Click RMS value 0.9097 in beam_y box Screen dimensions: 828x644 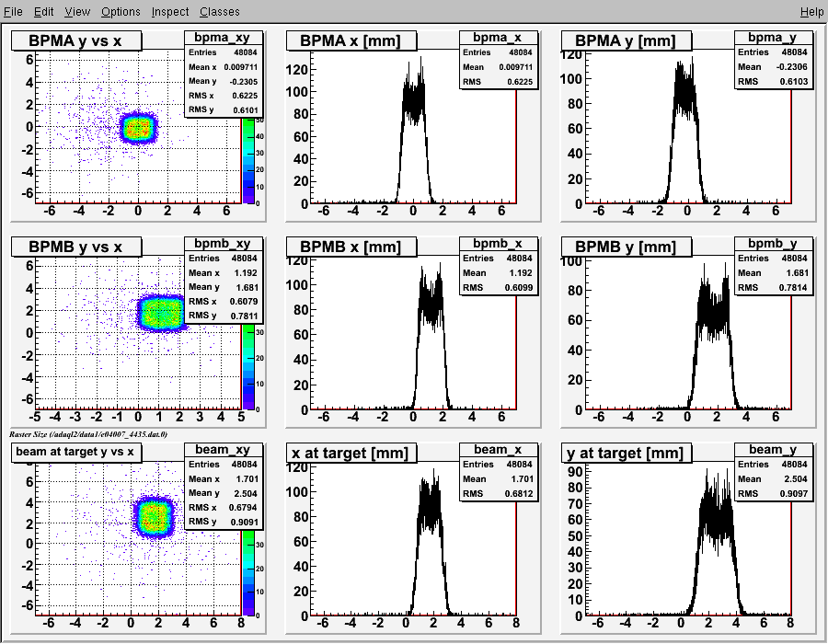(x=794, y=493)
